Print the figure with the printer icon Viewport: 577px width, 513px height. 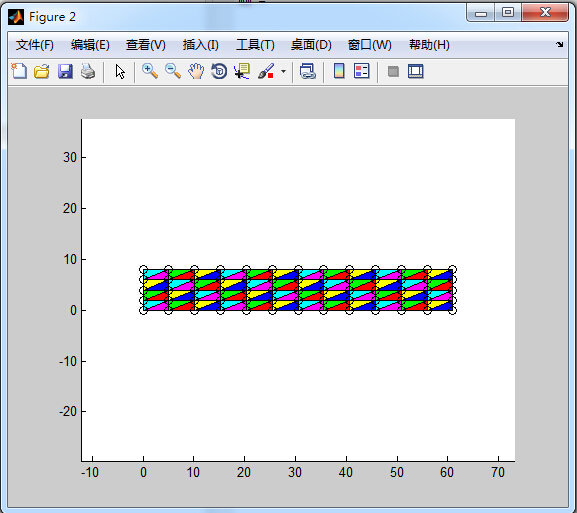[x=88, y=71]
